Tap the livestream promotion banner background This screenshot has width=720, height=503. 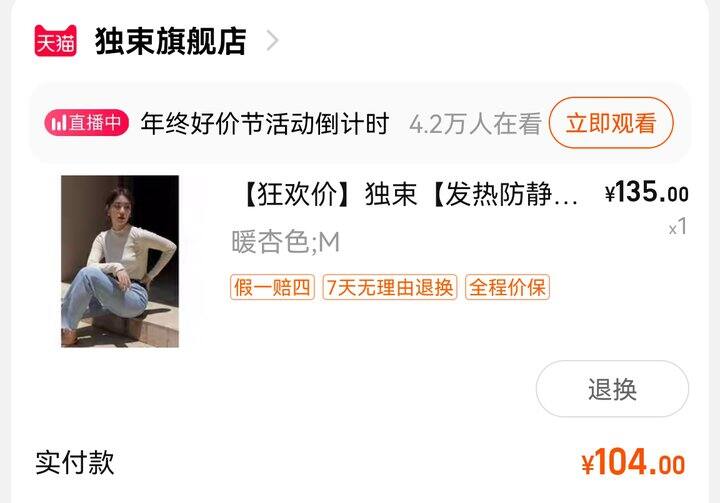[x=360, y=123]
